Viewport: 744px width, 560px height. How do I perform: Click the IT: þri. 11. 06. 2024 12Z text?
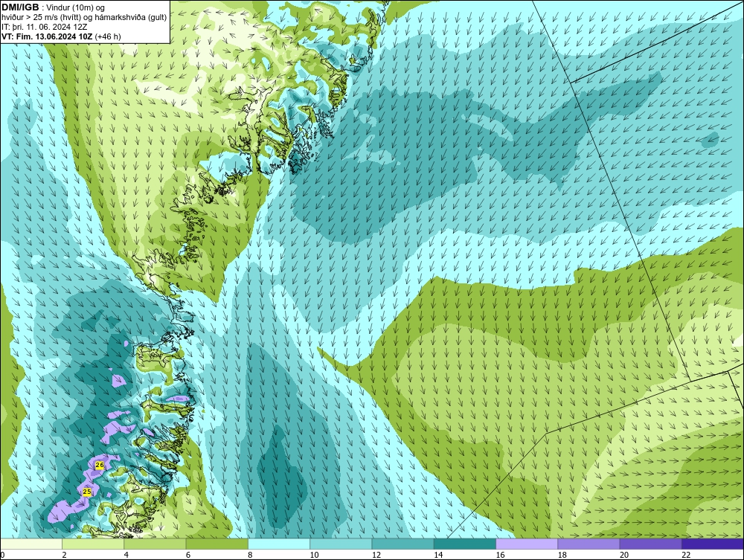45,27
